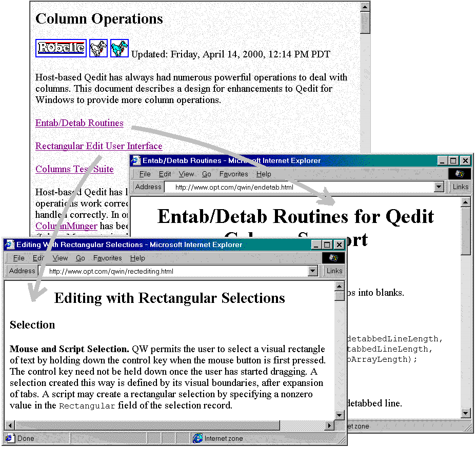Viewport: 476px width, 450px height.
Task: Click the 'Updated: Friday, April 14, 2000' text
Action: (x=199, y=54)
